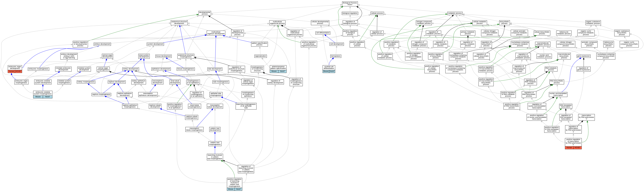Click the "hemopoiesis" node
The height and width of the screenshot is (192, 644).
(x=336, y=56)
